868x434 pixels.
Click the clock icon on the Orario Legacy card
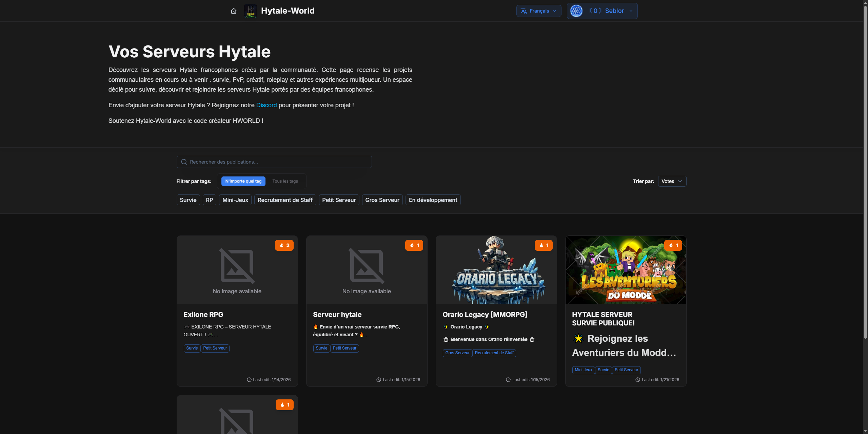point(508,380)
